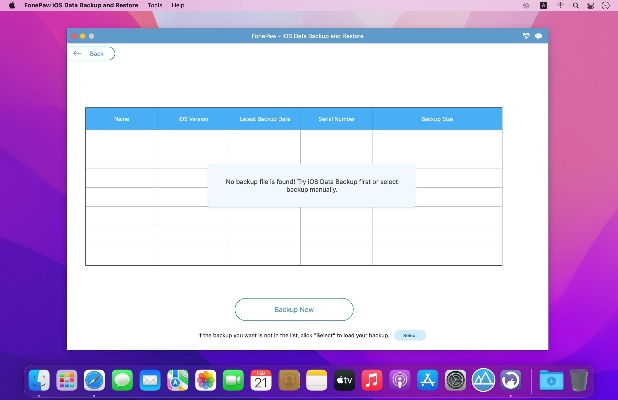Open the App Store dock icon

click(x=427, y=380)
